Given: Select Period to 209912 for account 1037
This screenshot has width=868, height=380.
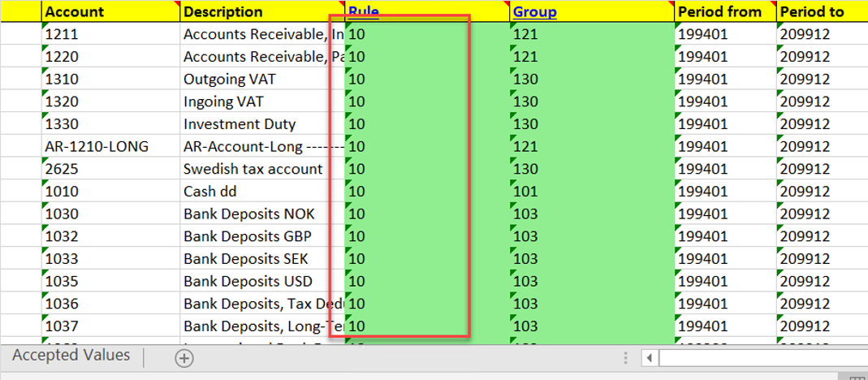Looking at the screenshot, I should click(x=822, y=326).
